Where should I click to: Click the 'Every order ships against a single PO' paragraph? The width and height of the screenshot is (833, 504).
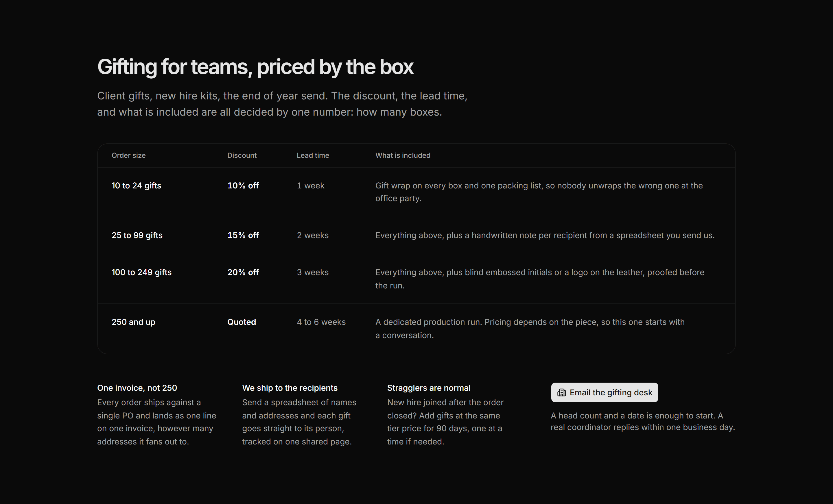point(156,422)
